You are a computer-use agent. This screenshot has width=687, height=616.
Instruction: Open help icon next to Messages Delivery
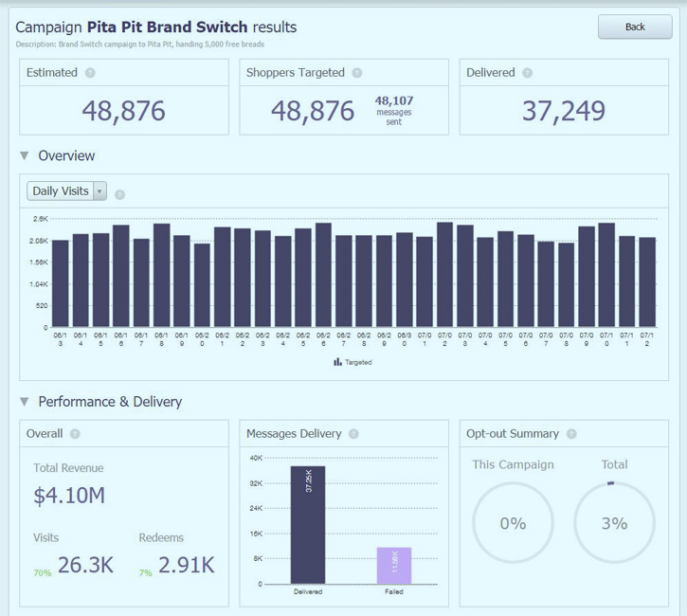coord(353,434)
